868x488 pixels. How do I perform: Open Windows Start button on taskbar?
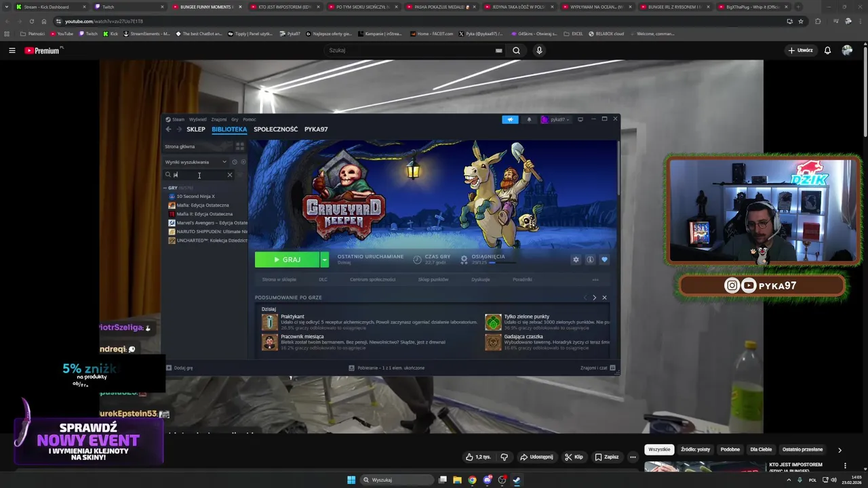[x=351, y=480]
